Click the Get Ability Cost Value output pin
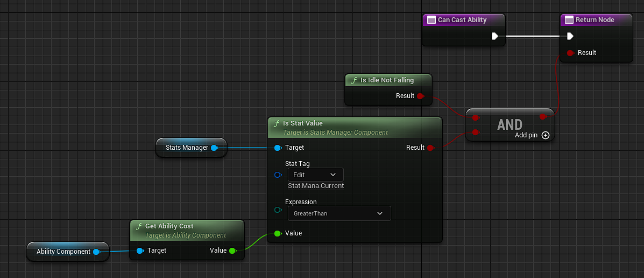This screenshot has width=644, height=278. coord(232,251)
